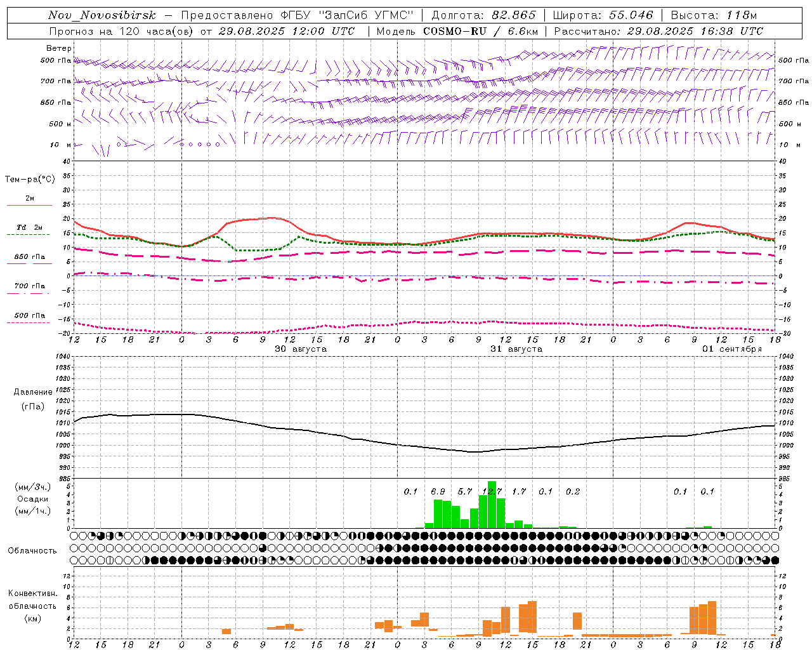Click the 'Ветер' wind panel label
812x650 pixels.
(x=59, y=48)
